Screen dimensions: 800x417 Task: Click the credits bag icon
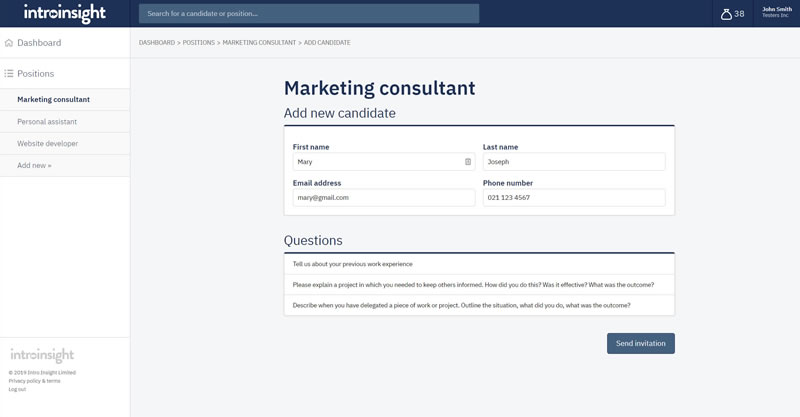[726, 14]
